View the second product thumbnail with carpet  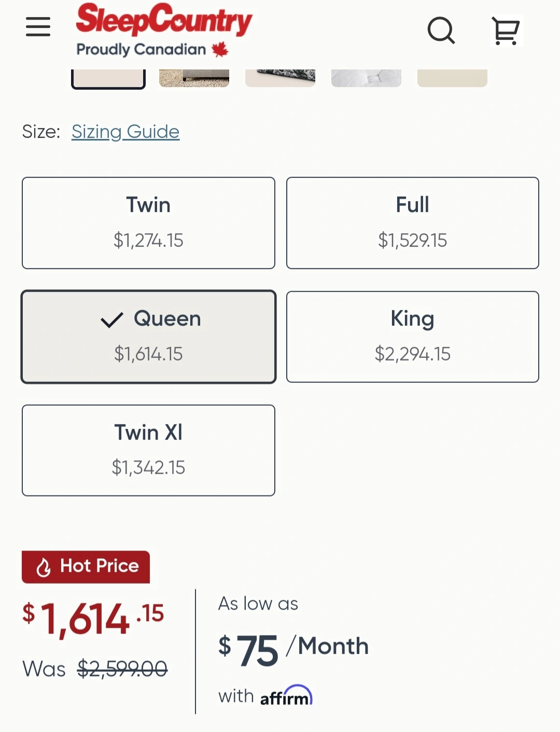(x=194, y=78)
